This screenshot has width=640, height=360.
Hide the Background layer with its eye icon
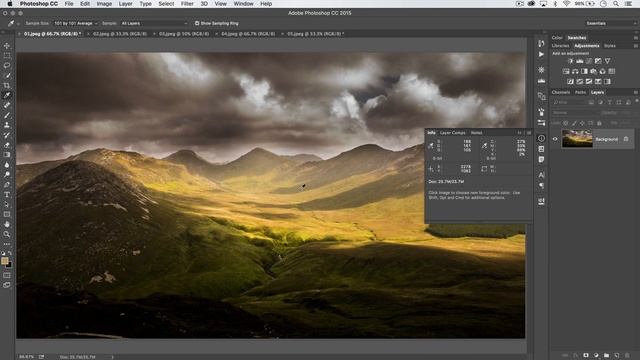pyautogui.click(x=555, y=139)
